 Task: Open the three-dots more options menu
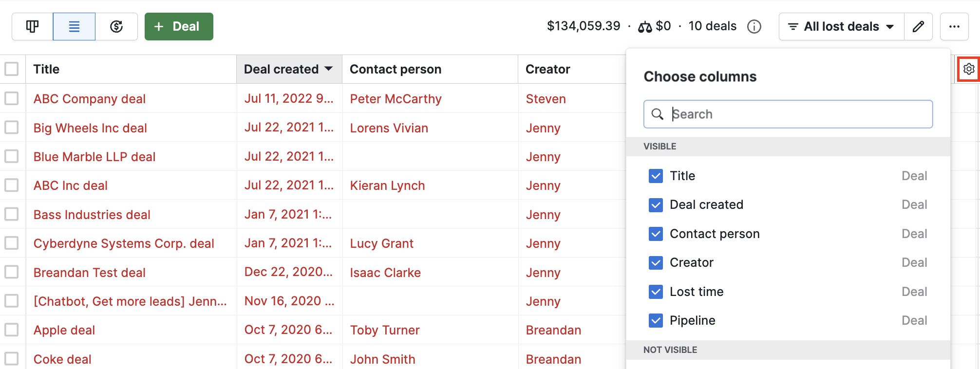point(954,26)
